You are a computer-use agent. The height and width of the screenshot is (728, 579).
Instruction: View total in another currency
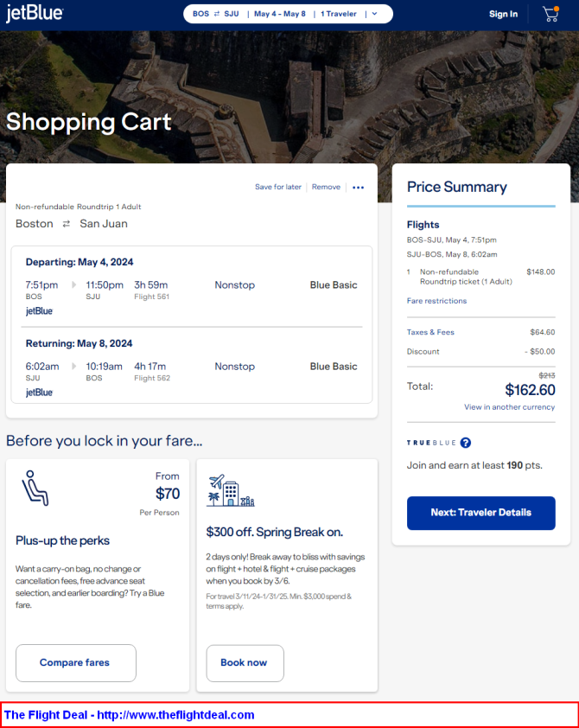coord(509,407)
